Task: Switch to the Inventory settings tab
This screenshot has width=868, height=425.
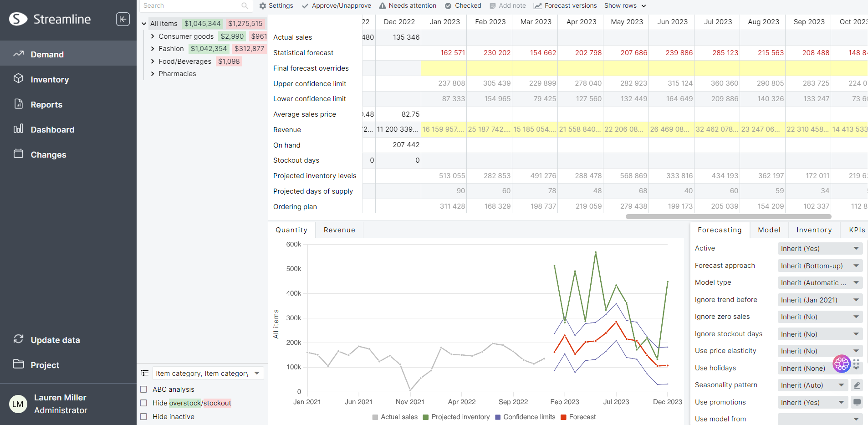Action: [814, 230]
